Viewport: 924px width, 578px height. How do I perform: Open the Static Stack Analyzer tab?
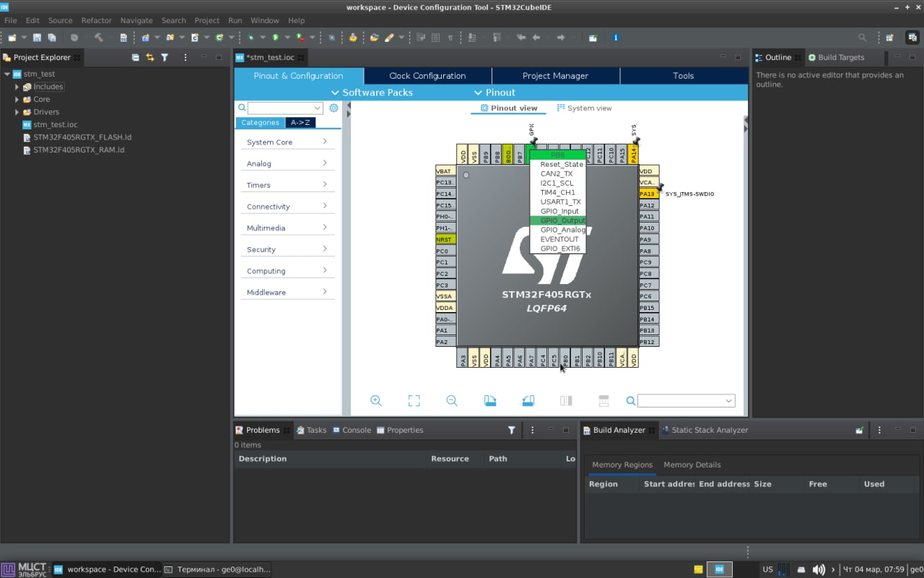point(705,430)
